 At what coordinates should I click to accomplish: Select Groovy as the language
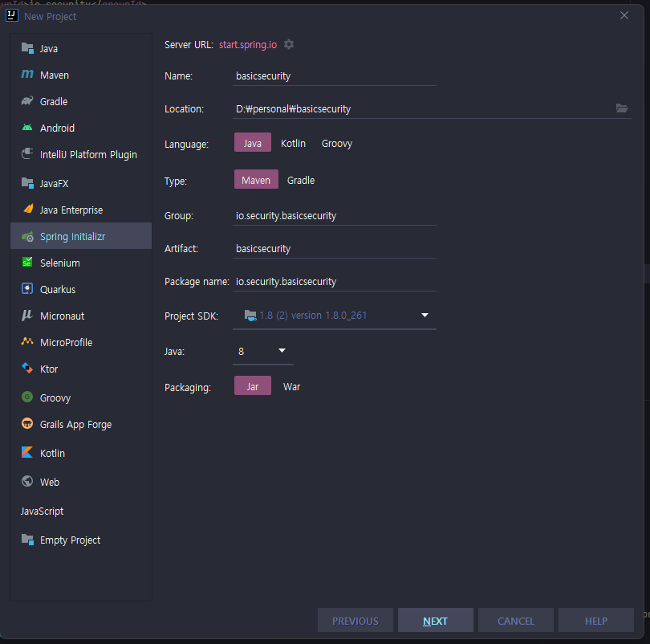point(337,144)
